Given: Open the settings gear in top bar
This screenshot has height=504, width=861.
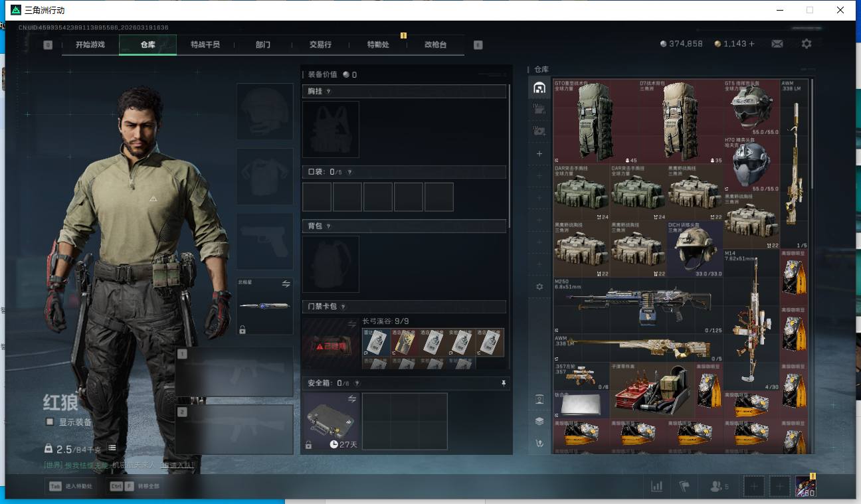Looking at the screenshot, I should point(806,44).
